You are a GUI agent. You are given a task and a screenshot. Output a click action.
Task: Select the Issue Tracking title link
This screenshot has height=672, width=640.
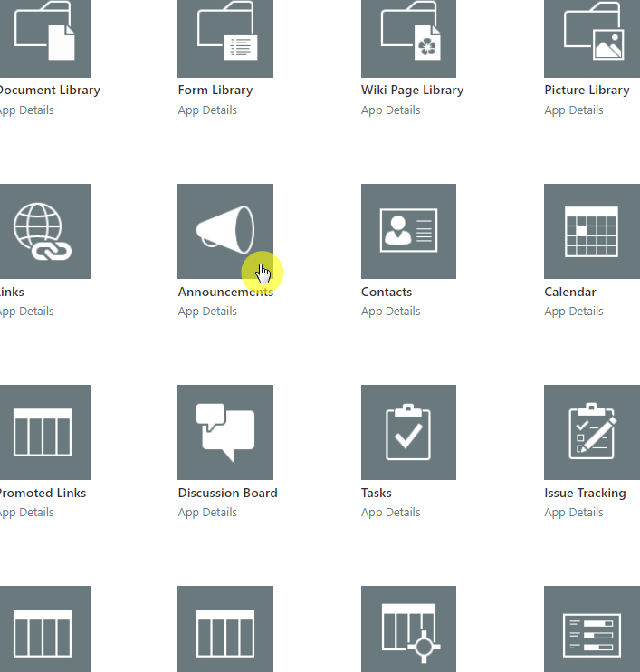tap(585, 494)
